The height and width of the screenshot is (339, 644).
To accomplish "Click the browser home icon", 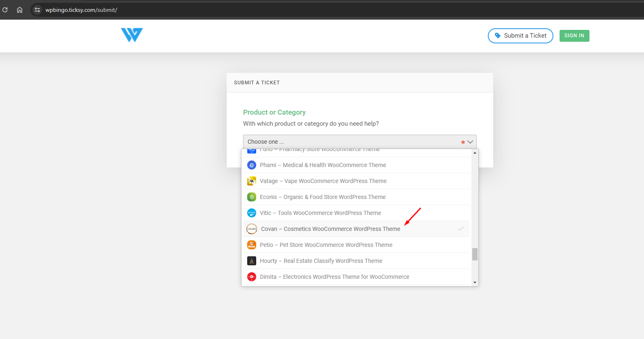I will [x=20, y=10].
